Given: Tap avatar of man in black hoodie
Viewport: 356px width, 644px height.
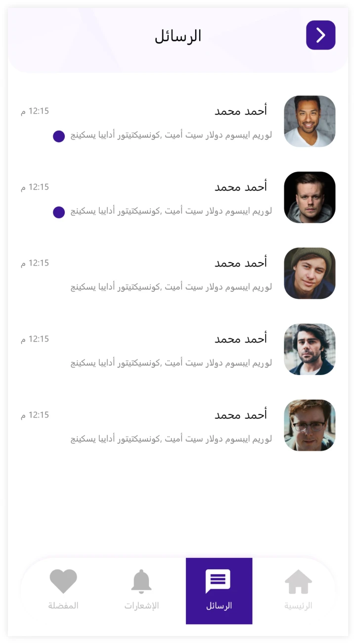Looking at the screenshot, I should [310, 197].
